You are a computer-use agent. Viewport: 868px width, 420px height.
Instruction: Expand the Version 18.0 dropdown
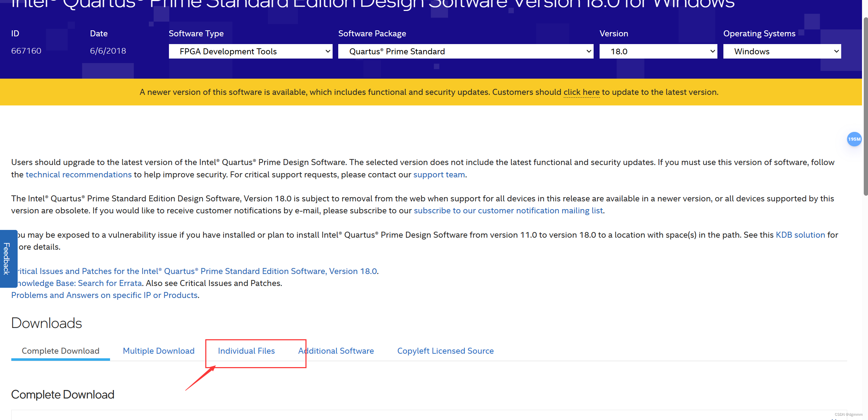(658, 51)
